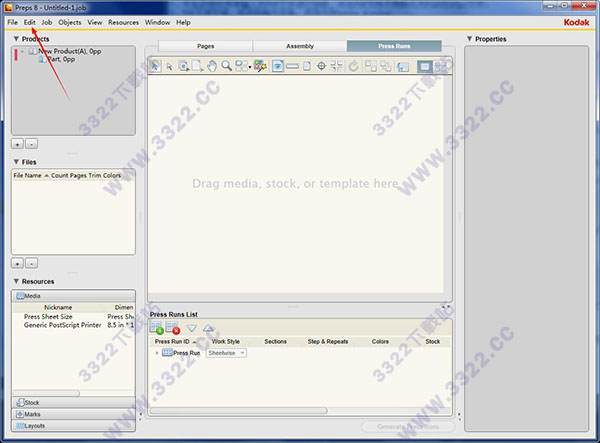Open the Job menu
Viewport: 600px width, 443px height.
47,22
